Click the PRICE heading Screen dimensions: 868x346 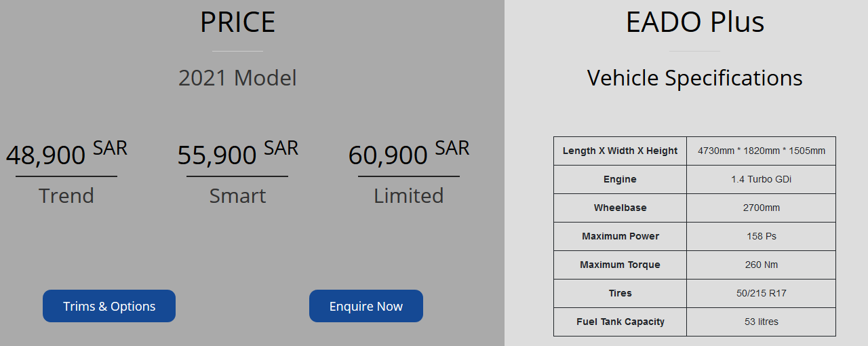pyautogui.click(x=237, y=22)
